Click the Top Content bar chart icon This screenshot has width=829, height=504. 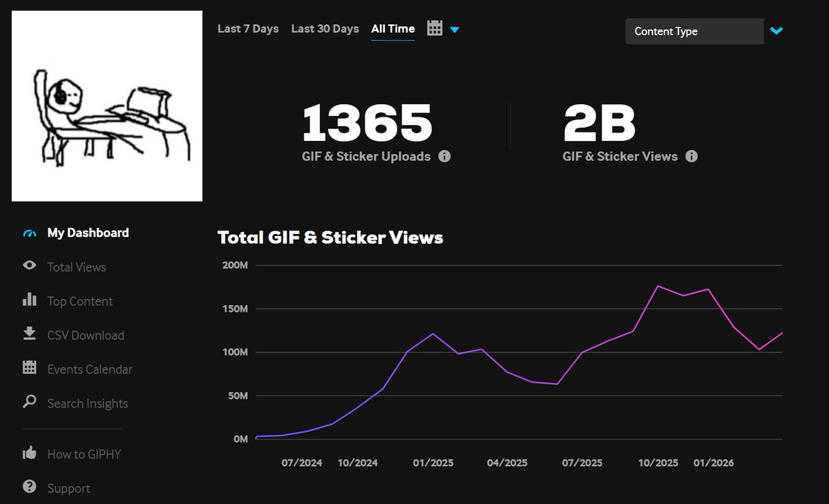pos(29,300)
